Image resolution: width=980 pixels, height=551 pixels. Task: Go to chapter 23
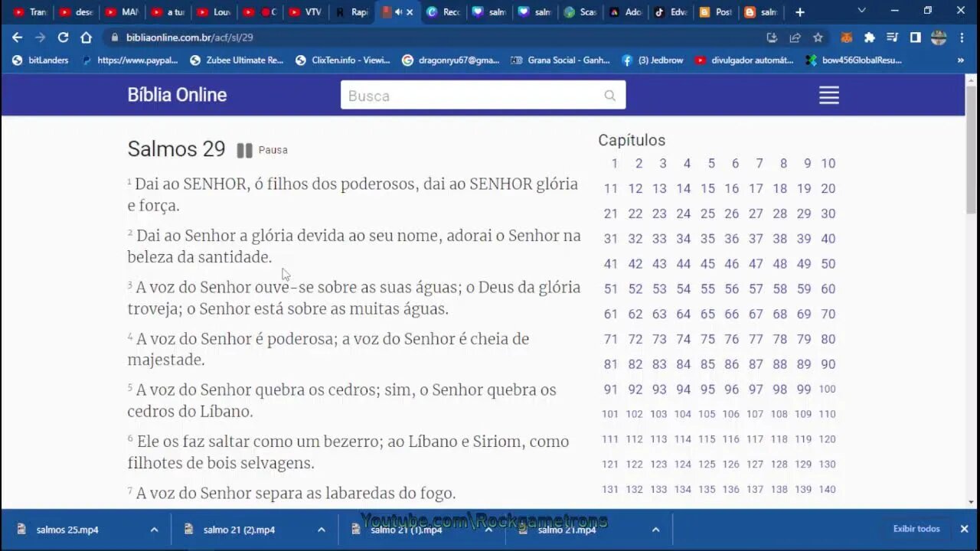(659, 214)
